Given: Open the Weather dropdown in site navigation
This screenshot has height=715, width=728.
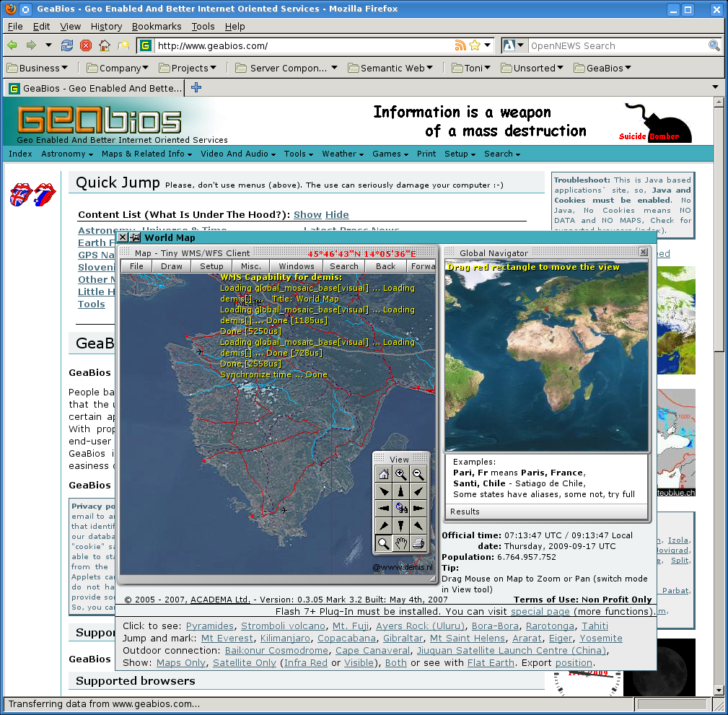Looking at the screenshot, I should (x=343, y=154).
